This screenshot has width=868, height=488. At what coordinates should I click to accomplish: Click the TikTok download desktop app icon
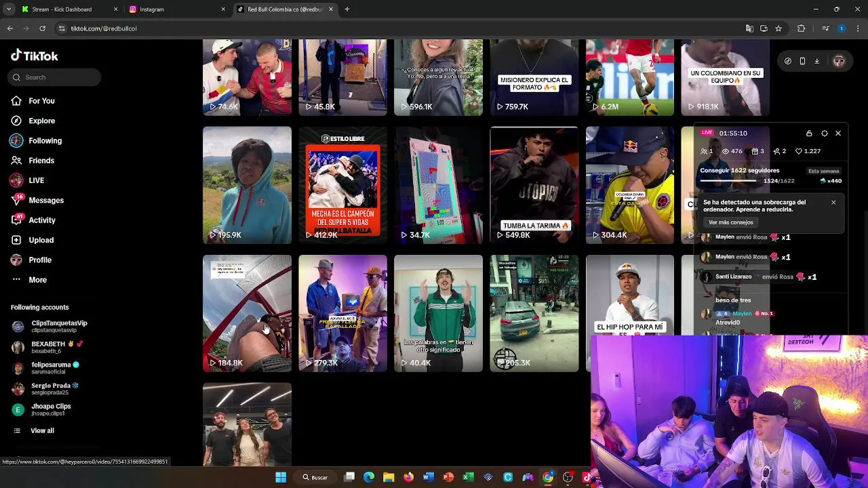coord(817,61)
